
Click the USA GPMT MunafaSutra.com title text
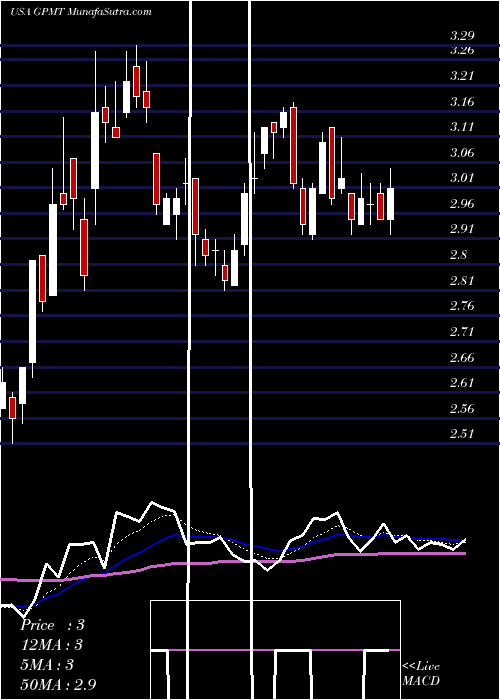coord(81,12)
